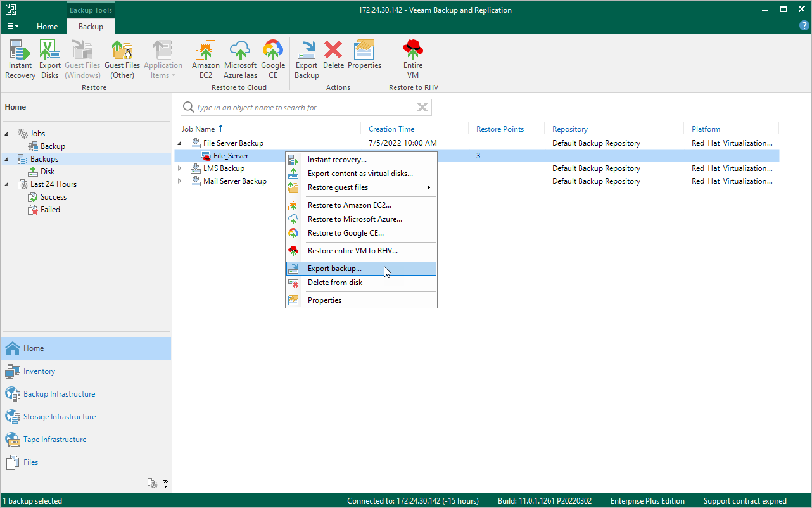
Task: Click the Backup Tools contextual tab label
Action: point(91,10)
